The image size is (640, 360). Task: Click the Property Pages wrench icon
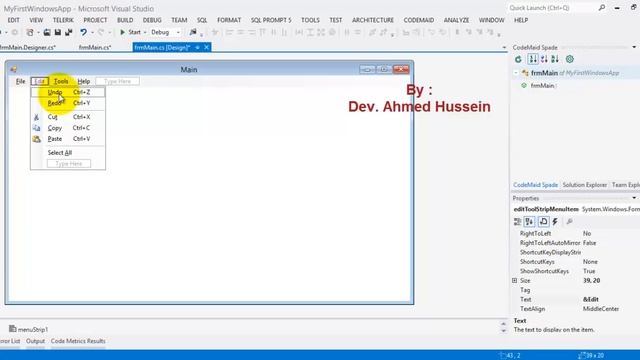pyautogui.click(x=569, y=222)
